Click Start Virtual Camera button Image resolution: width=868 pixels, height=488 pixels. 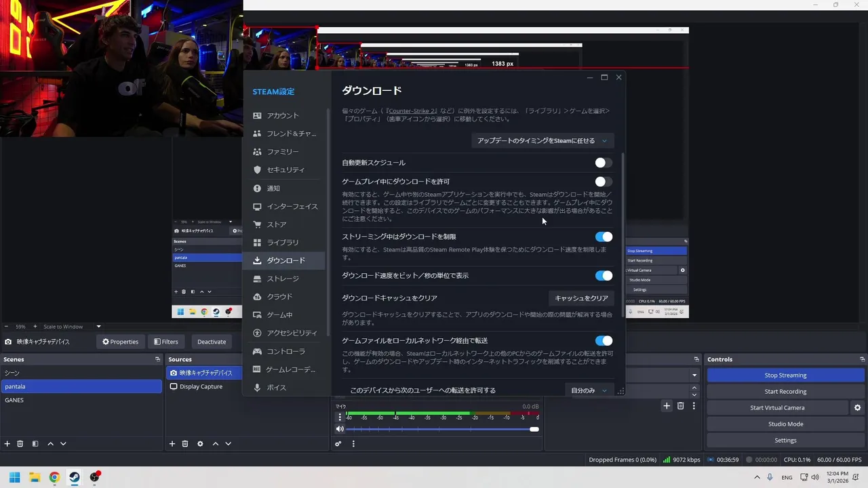click(x=777, y=408)
